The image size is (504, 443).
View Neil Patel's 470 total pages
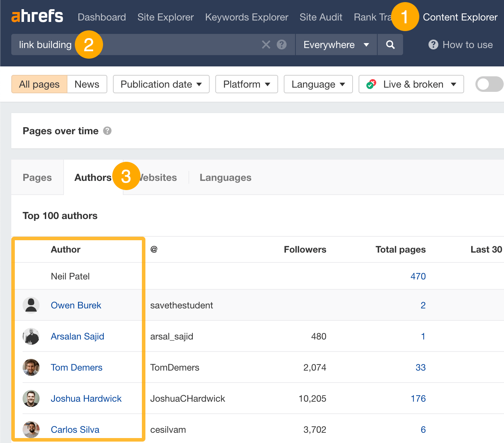pyautogui.click(x=418, y=276)
